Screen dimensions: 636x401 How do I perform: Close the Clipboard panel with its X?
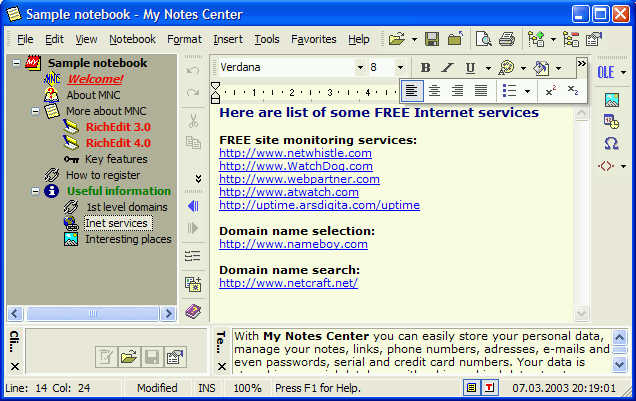pos(15,367)
